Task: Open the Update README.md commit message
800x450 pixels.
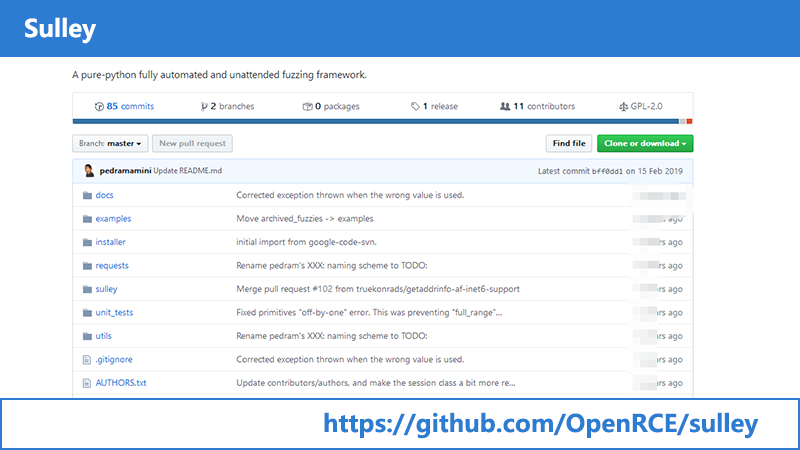Action: tap(188, 171)
